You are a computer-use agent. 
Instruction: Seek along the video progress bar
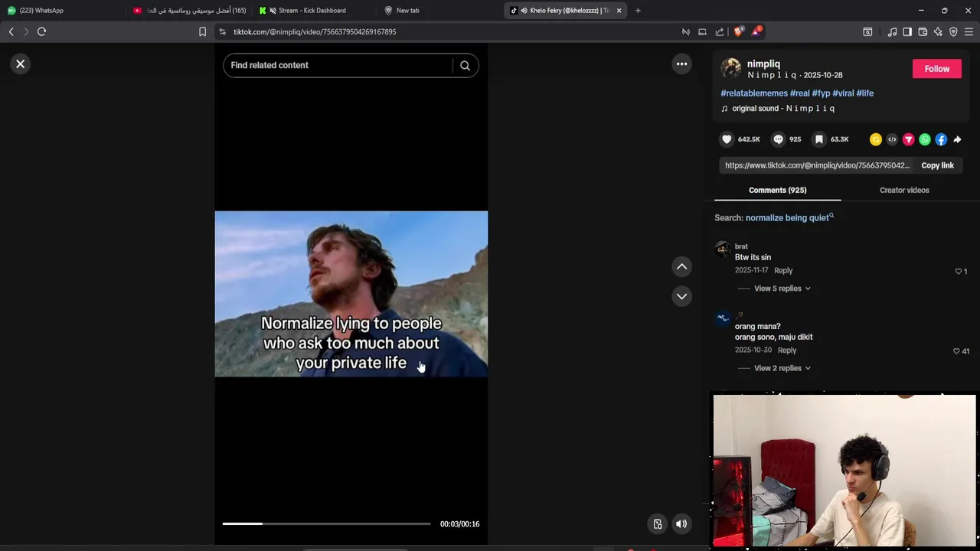pyautogui.click(x=326, y=524)
